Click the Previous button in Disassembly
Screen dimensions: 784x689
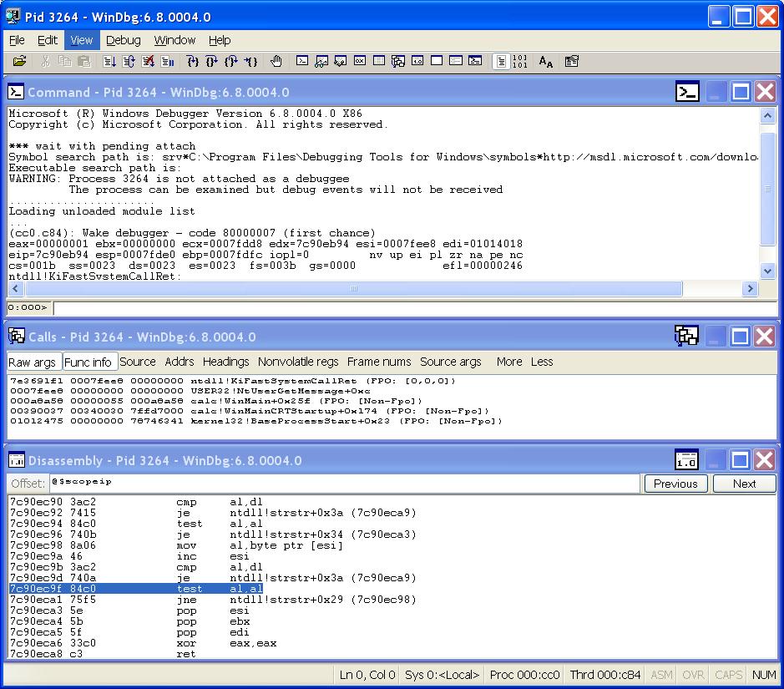click(x=675, y=484)
